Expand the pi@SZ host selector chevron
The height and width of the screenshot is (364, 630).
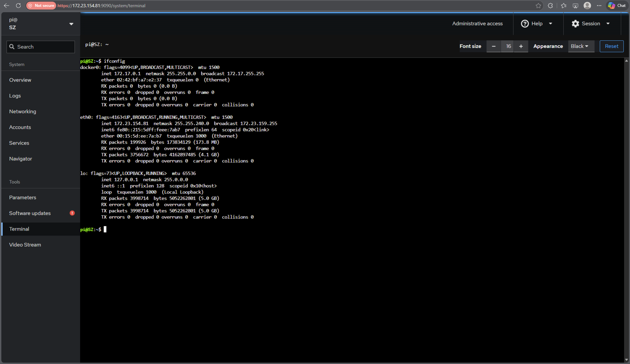tap(71, 24)
